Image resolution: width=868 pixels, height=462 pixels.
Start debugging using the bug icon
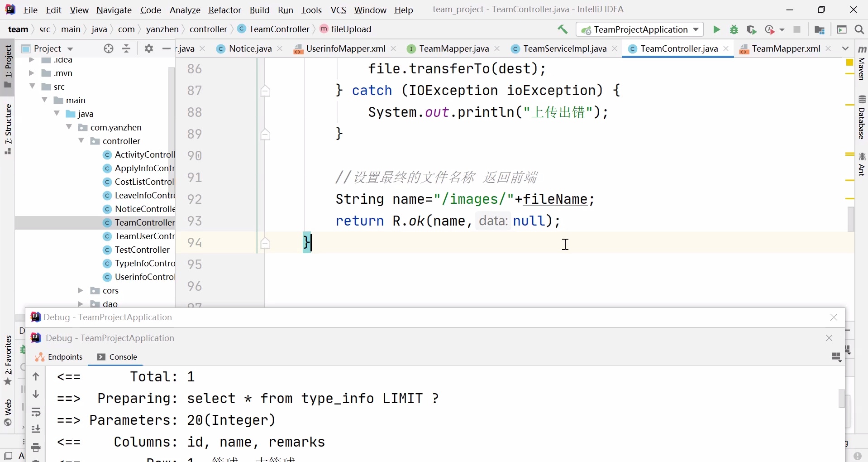[x=734, y=29]
